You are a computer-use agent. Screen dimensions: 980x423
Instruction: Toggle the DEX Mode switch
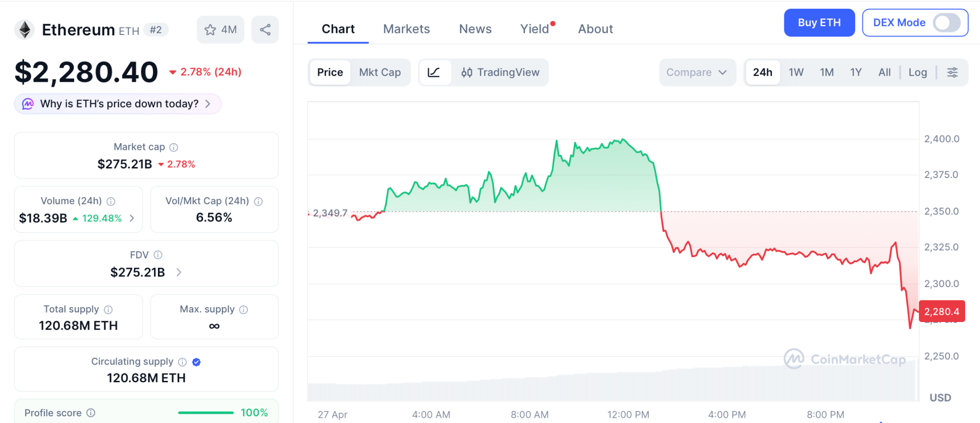(946, 22)
